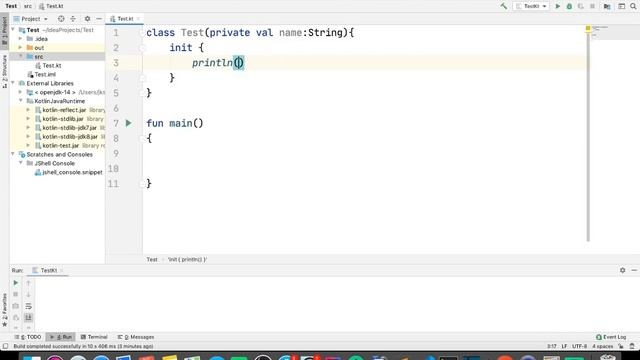This screenshot has width=640, height=360.
Task: Click the src breadcrumb in navigation bar
Action: point(28,6)
